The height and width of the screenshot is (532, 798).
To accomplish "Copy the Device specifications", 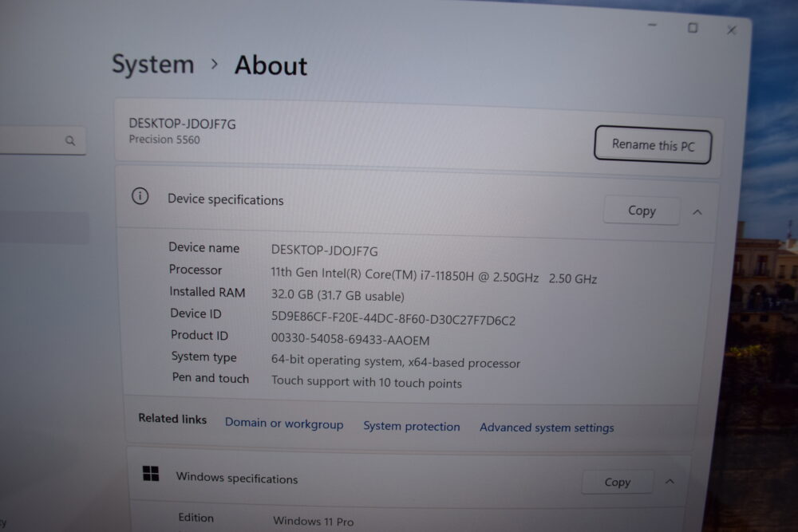I will [642, 211].
